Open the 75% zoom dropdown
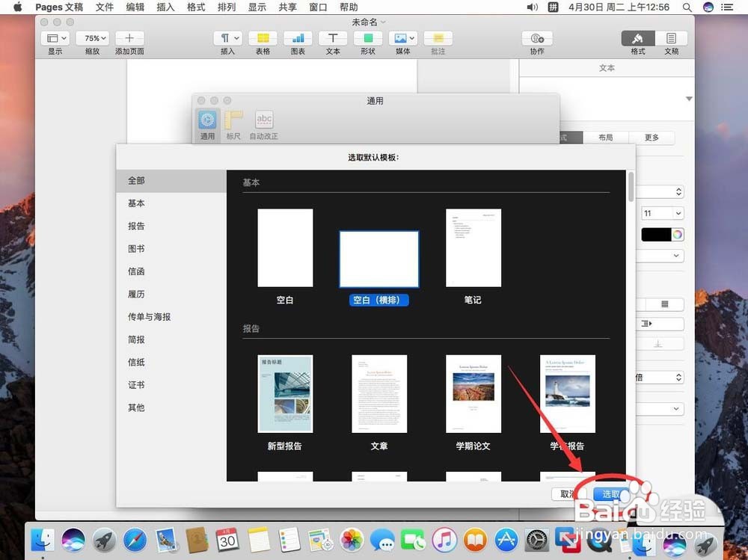The height and width of the screenshot is (560, 748). [x=92, y=38]
